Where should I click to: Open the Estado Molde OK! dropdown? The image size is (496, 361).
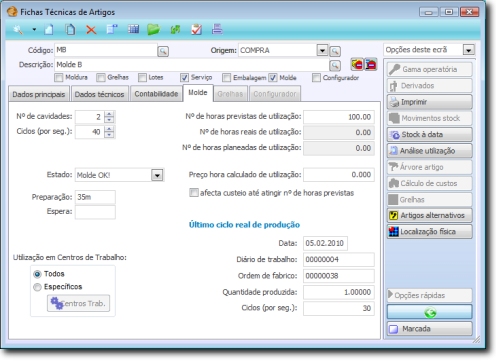click(x=157, y=175)
